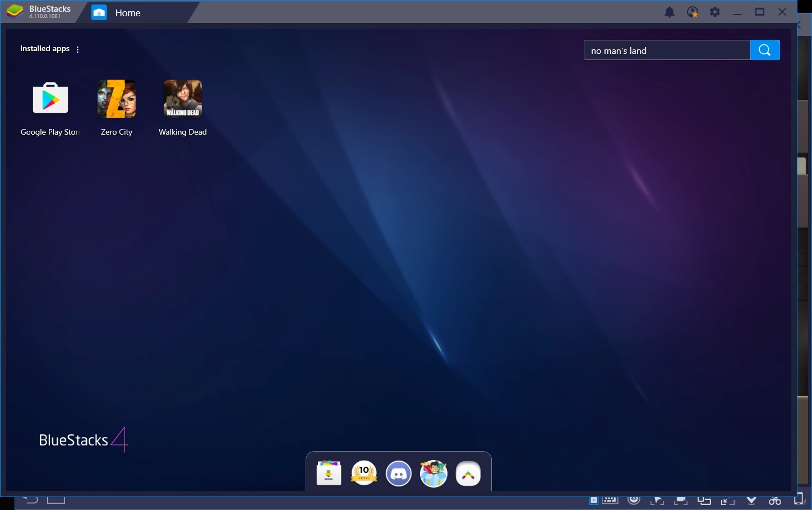Click the back arrow in the bottom bar

point(30,499)
